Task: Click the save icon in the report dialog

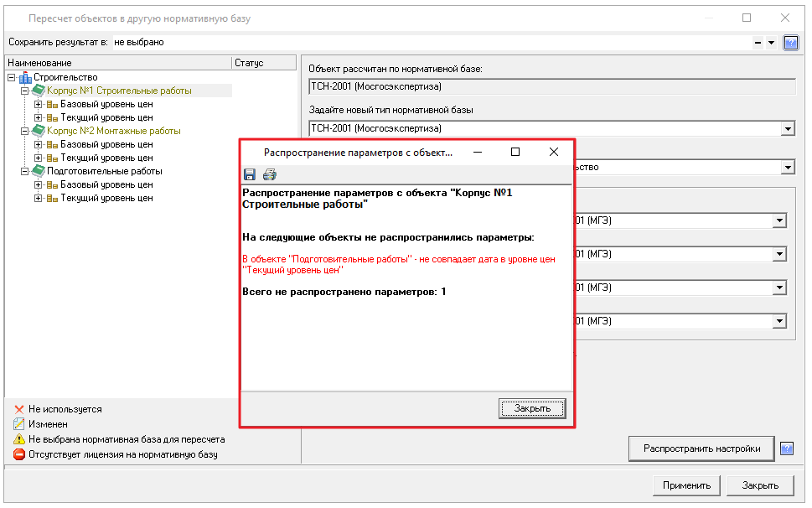Action: click(x=250, y=174)
